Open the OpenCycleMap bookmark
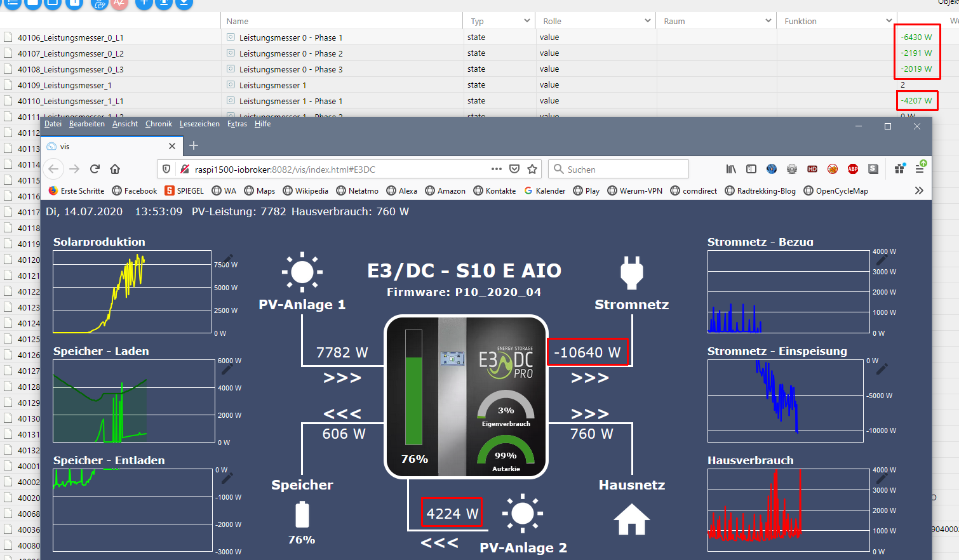 click(x=836, y=190)
